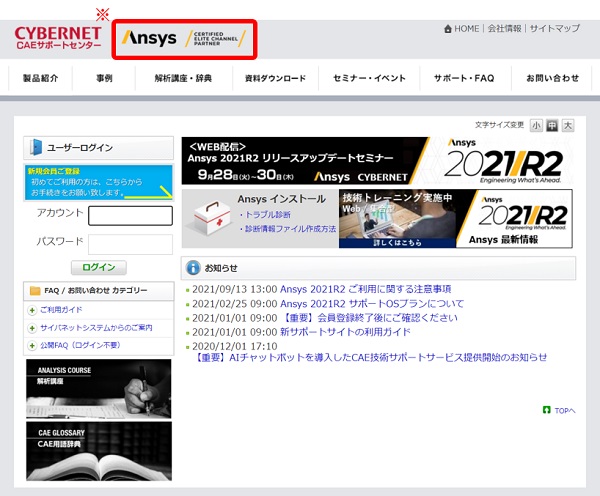
Task: Set font size to medium (中)
Action: pos(552,126)
